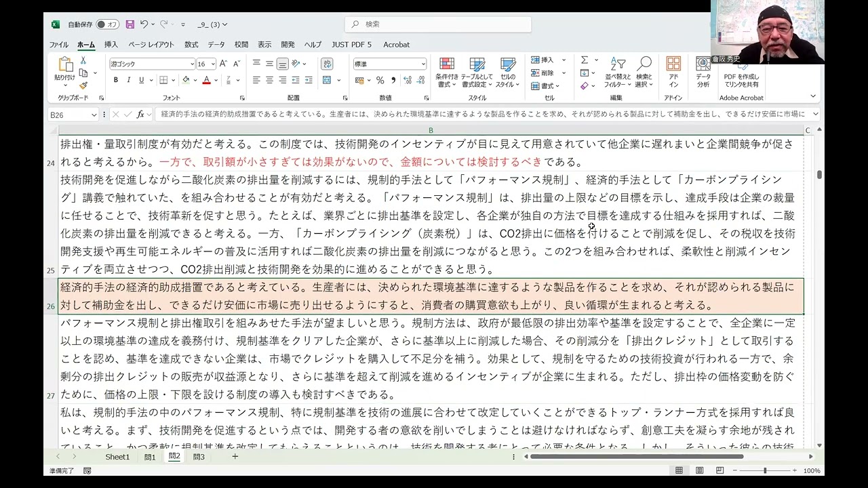Collapse the ribbon with the chevron

[x=814, y=97]
